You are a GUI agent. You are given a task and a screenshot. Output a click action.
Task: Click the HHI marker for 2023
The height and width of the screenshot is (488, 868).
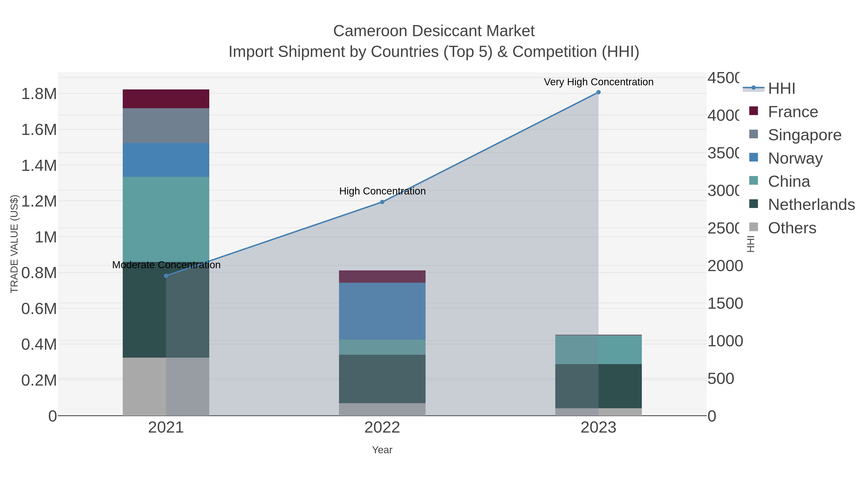[598, 92]
